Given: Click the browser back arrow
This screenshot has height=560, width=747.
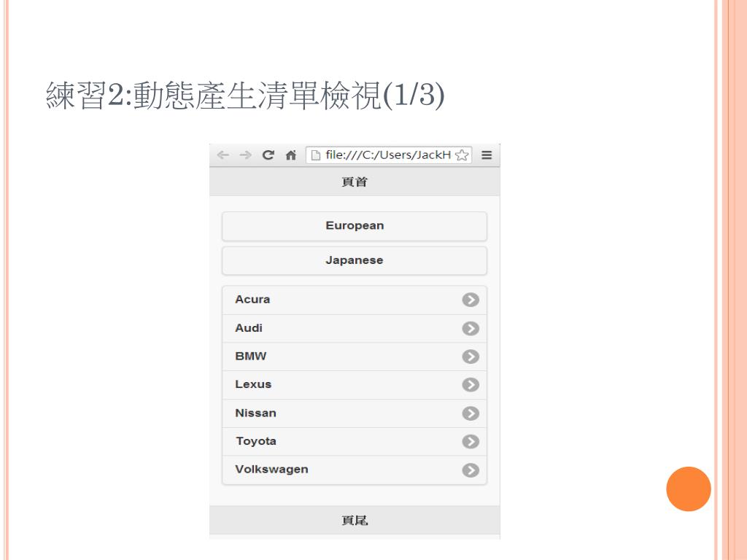Looking at the screenshot, I should tap(223, 155).
